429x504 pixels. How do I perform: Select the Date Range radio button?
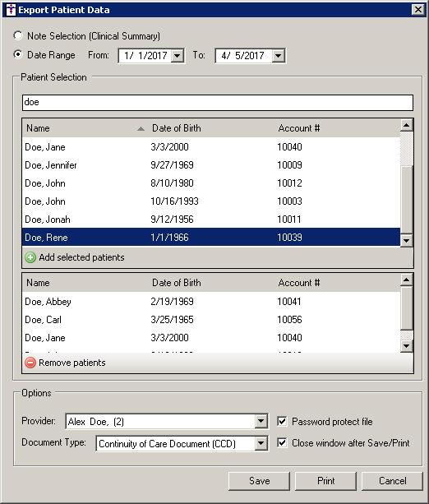(x=18, y=54)
